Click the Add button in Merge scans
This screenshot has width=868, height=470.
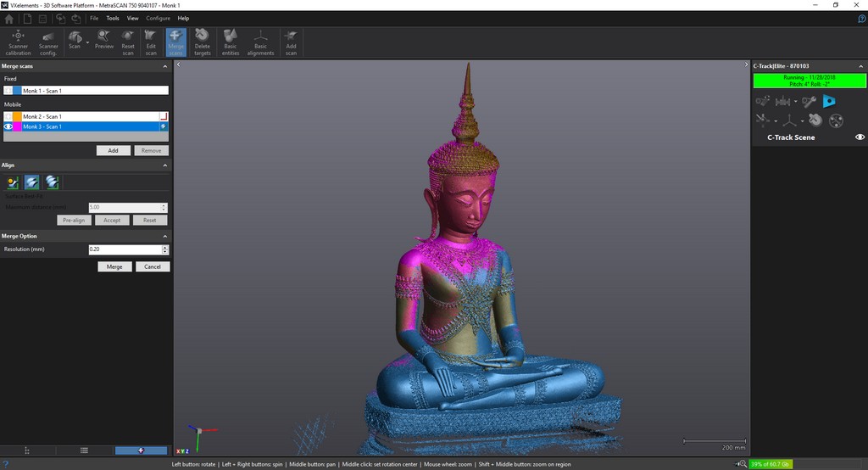coord(113,151)
